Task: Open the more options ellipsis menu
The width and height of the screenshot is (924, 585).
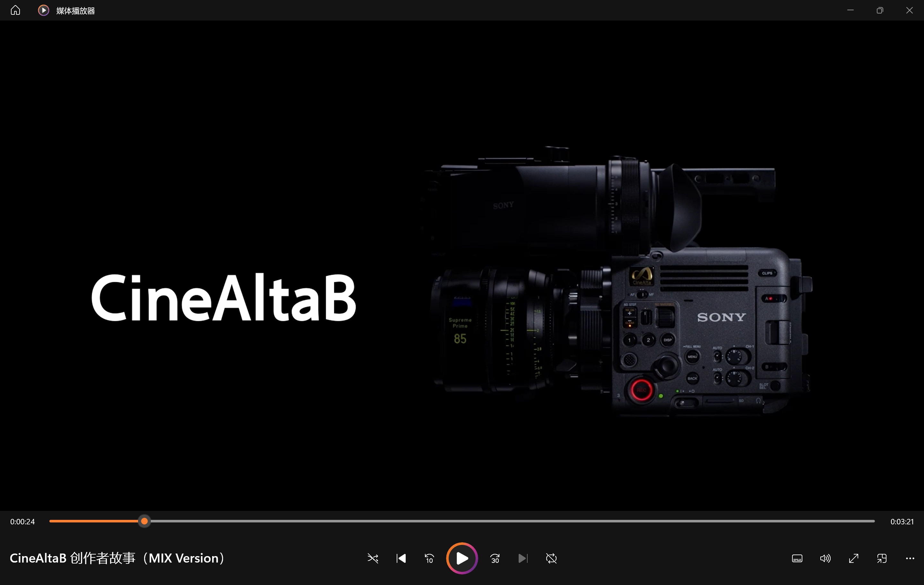Action: [910, 558]
